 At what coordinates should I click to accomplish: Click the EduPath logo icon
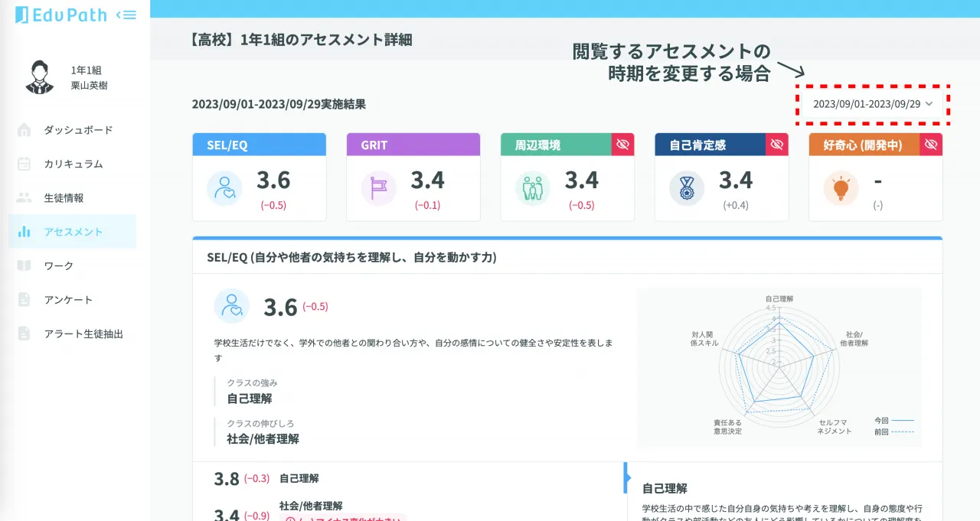click(x=21, y=15)
